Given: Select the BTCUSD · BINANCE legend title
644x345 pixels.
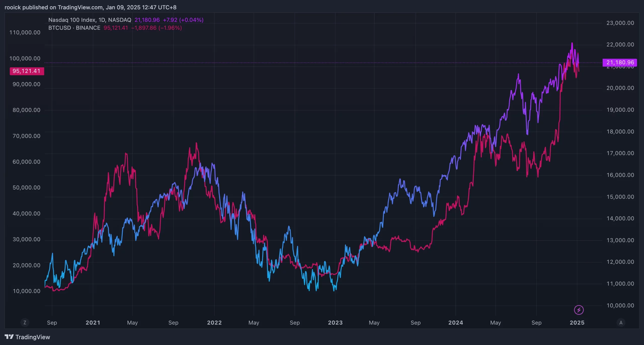Looking at the screenshot, I should tap(74, 28).
